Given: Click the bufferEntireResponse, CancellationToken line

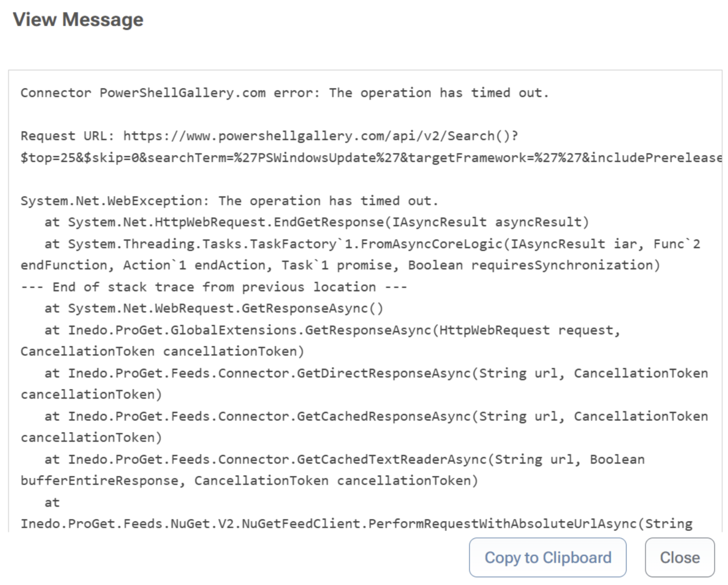Looking at the screenshot, I should click(x=249, y=481).
